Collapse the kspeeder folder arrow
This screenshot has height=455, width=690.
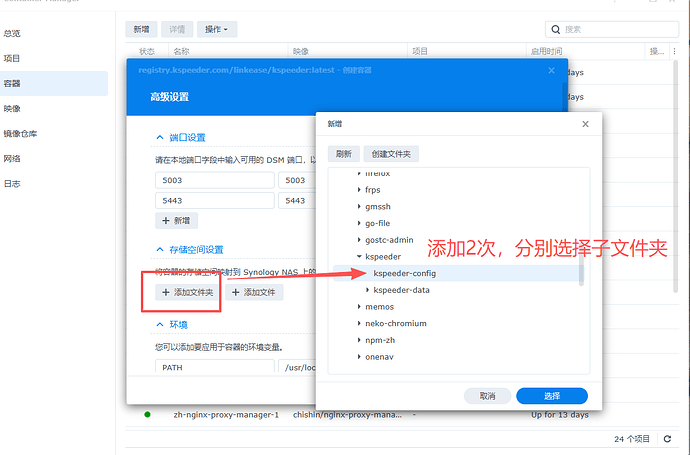pos(359,257)
